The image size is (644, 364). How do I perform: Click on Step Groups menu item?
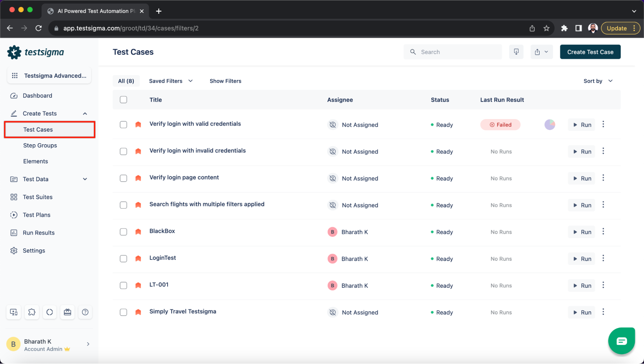(x=40, y=145)
